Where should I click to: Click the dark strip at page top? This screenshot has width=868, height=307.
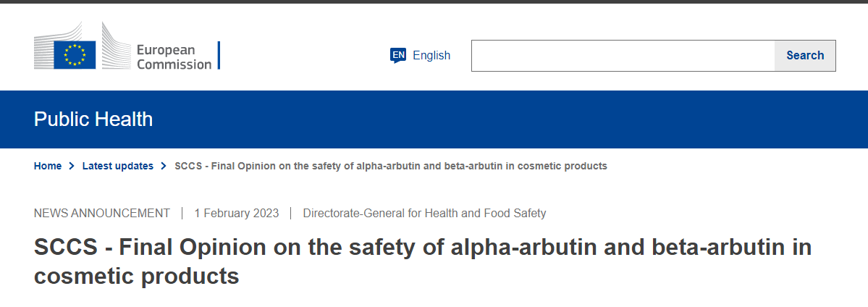pos(434,1)
